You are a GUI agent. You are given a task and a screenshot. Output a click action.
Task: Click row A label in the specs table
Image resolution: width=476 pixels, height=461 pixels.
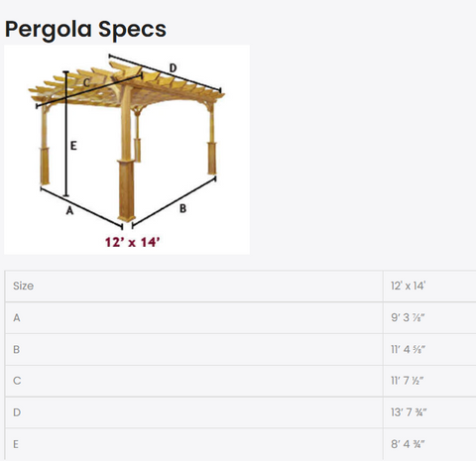pos(17,317)
